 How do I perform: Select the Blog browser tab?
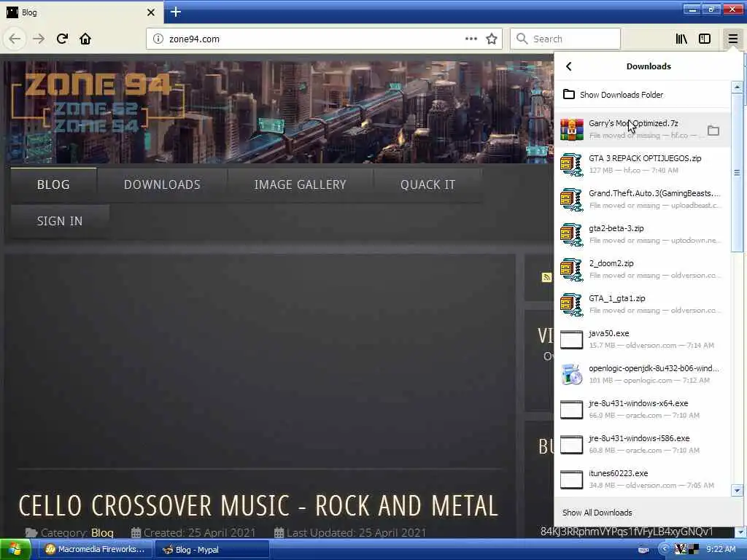click(81, 12)
